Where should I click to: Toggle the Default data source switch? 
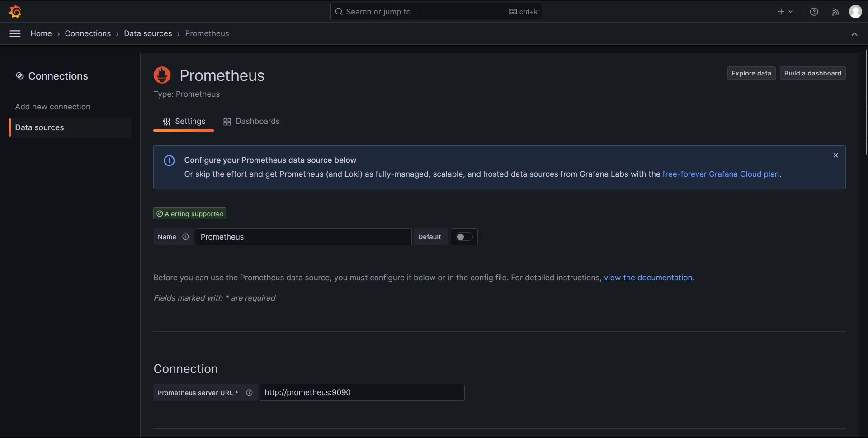(x=464, y=237)
